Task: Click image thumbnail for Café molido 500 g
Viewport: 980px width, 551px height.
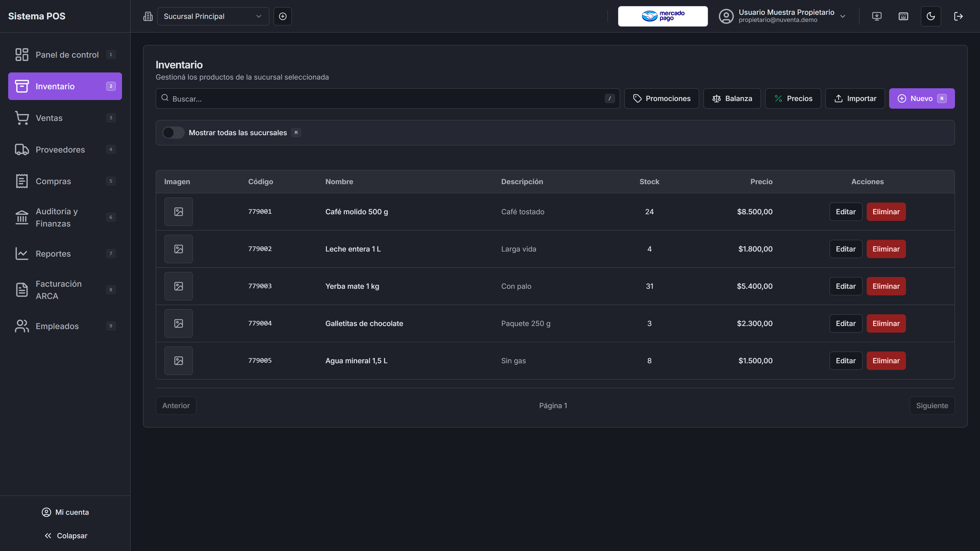Action: [178, 212]
